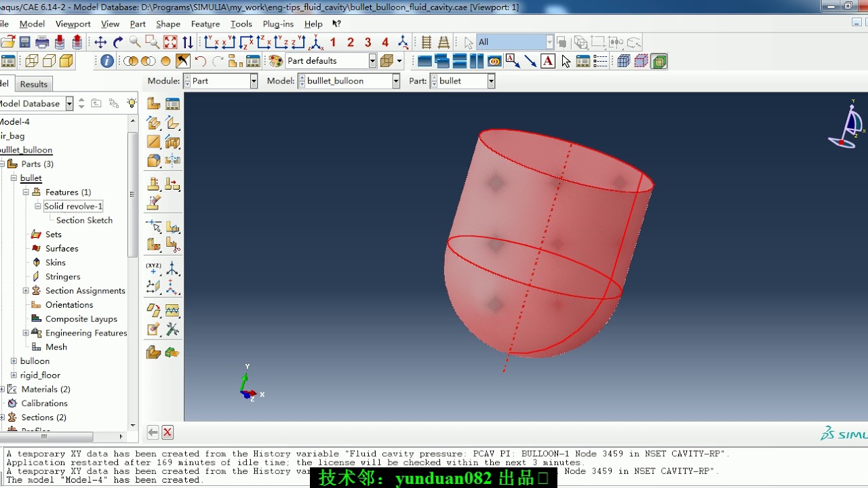Select the Create Cut Extrude tool
868x488 pixels.
173,142
